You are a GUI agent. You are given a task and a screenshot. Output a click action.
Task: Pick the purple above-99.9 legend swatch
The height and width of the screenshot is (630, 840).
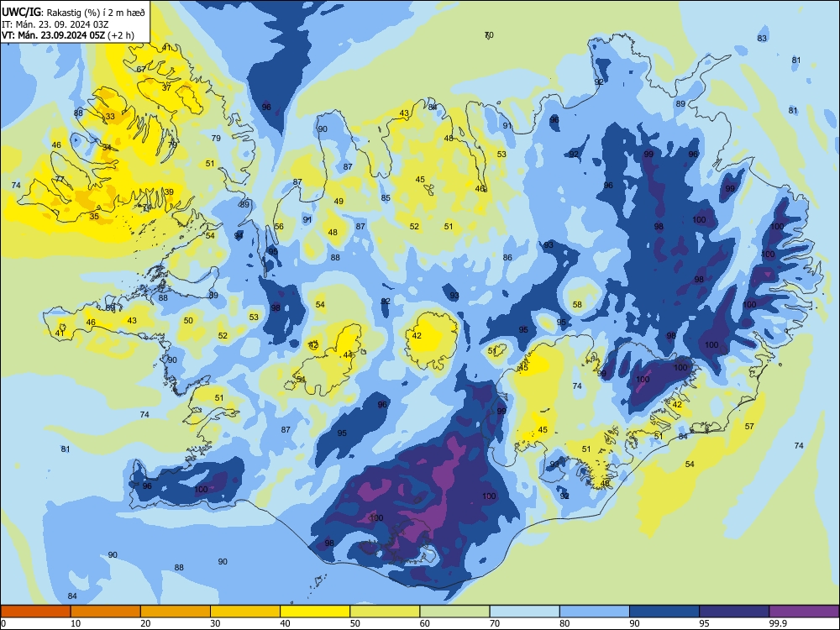point(804,612)
